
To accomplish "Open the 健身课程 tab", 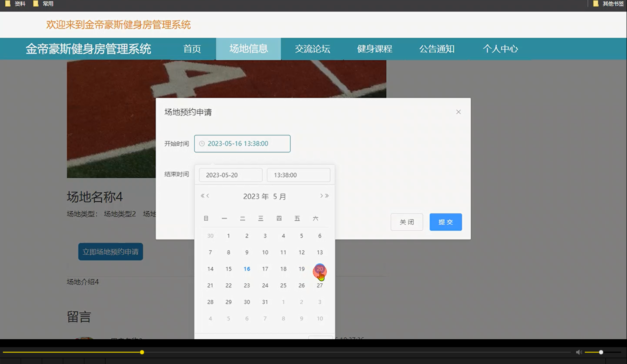I will pos(373,49).
